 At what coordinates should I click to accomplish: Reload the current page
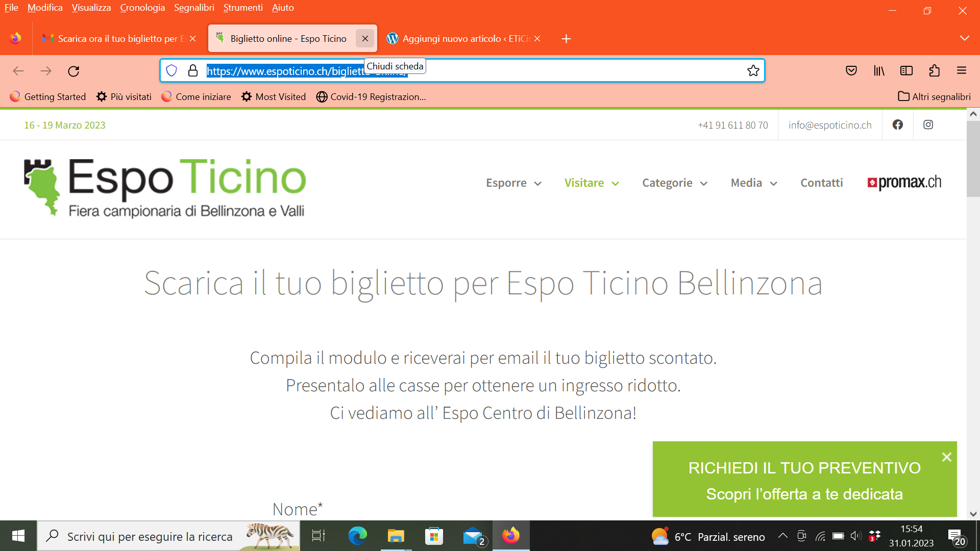pyautogui.click(x=73, y=71)
